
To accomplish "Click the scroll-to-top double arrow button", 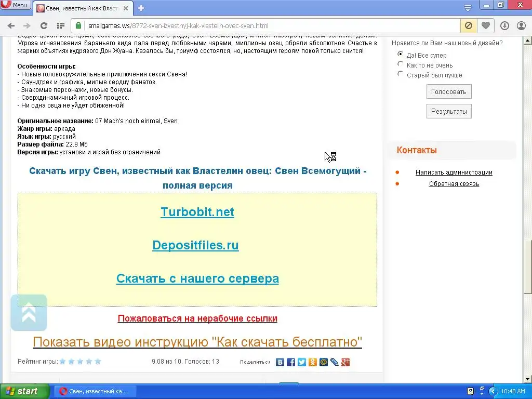I will pyautogui.click(x=29, y=312).
